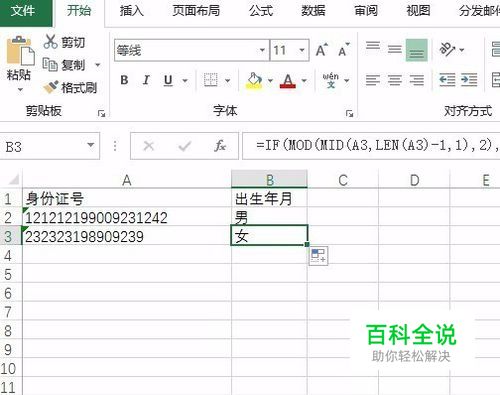
Task: Click the phonetic guide (wén 文) icon
Action: [x=331, y=80]
